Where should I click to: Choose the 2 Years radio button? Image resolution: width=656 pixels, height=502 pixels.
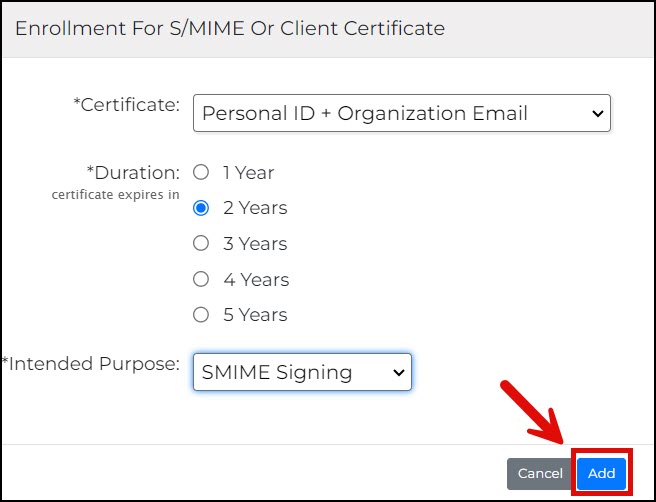click(x=201, y=208)
